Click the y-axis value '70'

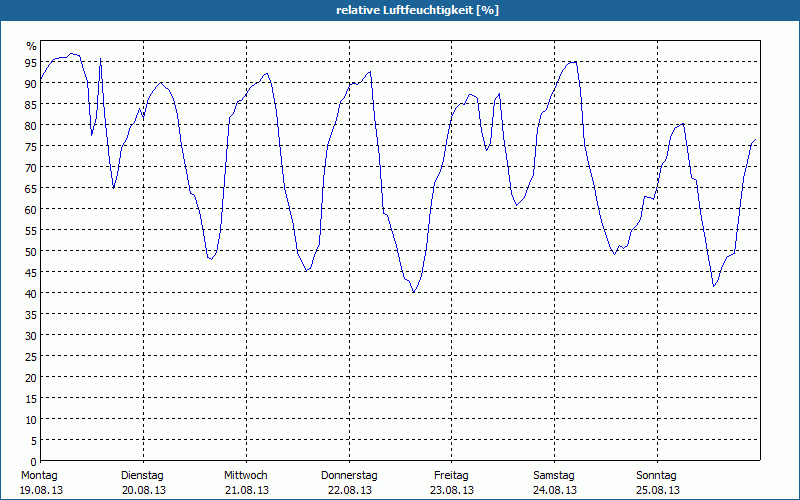click(31, 167)
